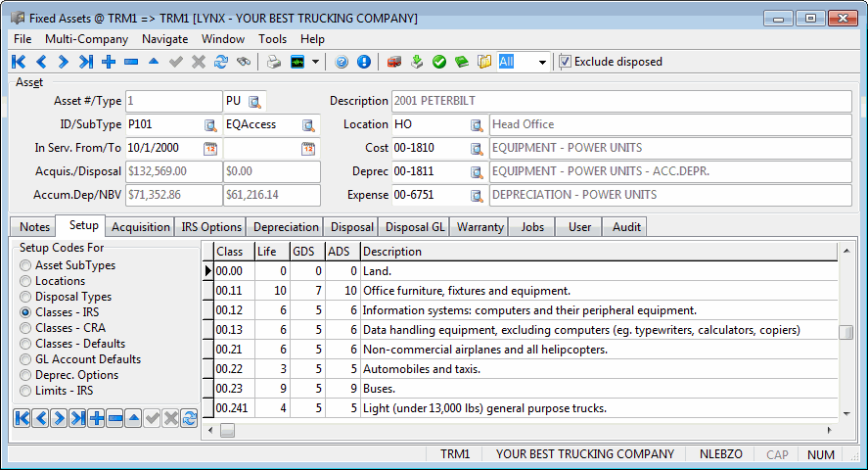Open the Navigate menu

(164, 39)
